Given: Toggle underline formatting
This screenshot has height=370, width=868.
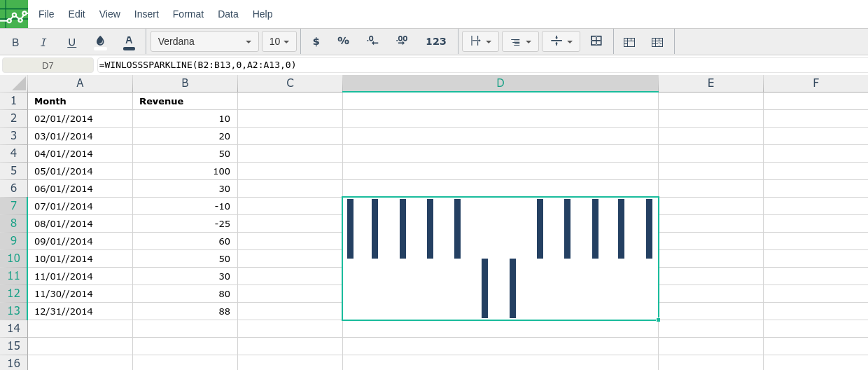Looking at the screenshot, I should (x=71, y=42).
